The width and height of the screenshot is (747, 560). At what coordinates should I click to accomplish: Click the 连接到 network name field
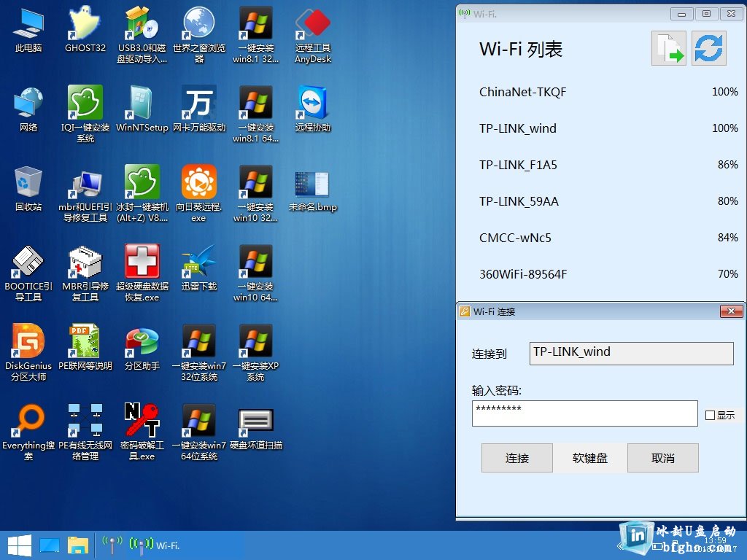click(x=631, y=354)
